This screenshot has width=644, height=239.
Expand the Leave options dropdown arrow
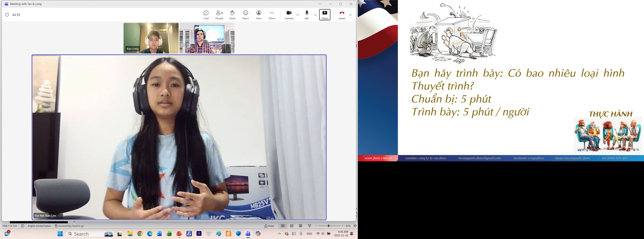(350, 15)
